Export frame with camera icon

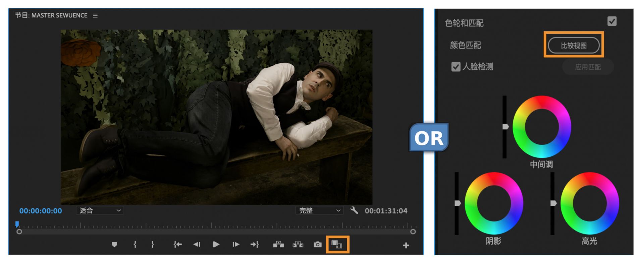point(317,245)
